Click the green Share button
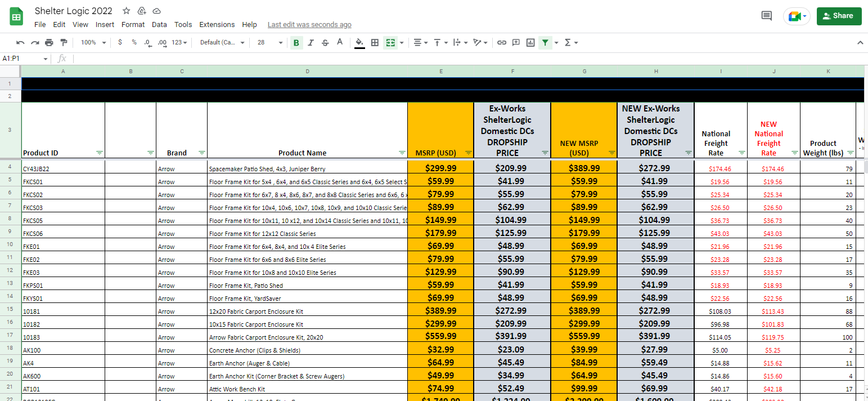Image resolution: width=868 pixels, height=401 pixels. tap(839, 16)
